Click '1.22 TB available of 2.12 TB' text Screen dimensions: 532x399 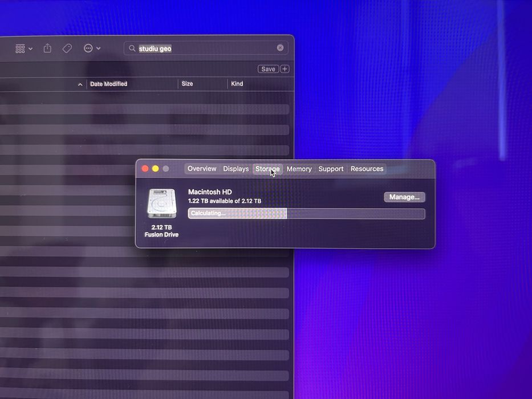click(225, 201)
